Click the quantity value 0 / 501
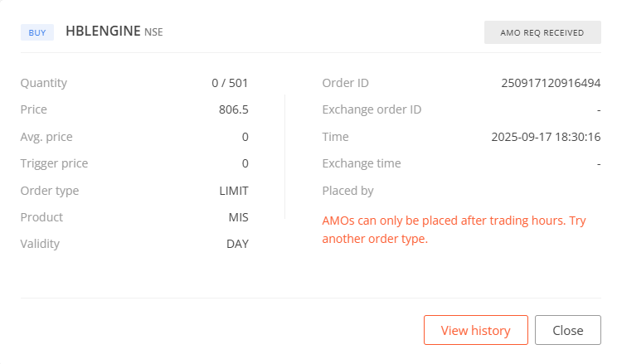The width and height of the screenshot is (617, 364). pyautogui.click(x=230, y=83)
